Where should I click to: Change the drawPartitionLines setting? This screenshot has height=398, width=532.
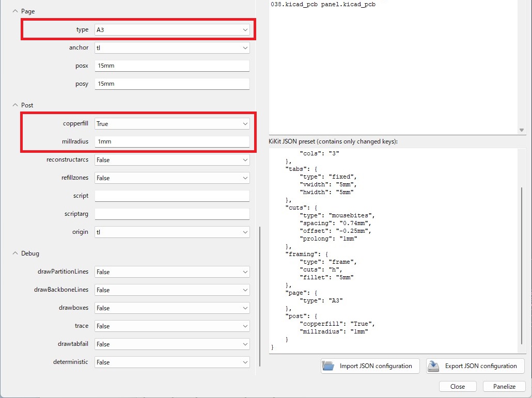[x=172, y=272]
